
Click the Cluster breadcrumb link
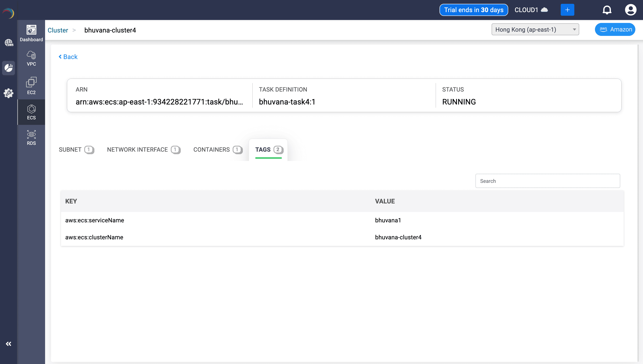click(58, 30)
